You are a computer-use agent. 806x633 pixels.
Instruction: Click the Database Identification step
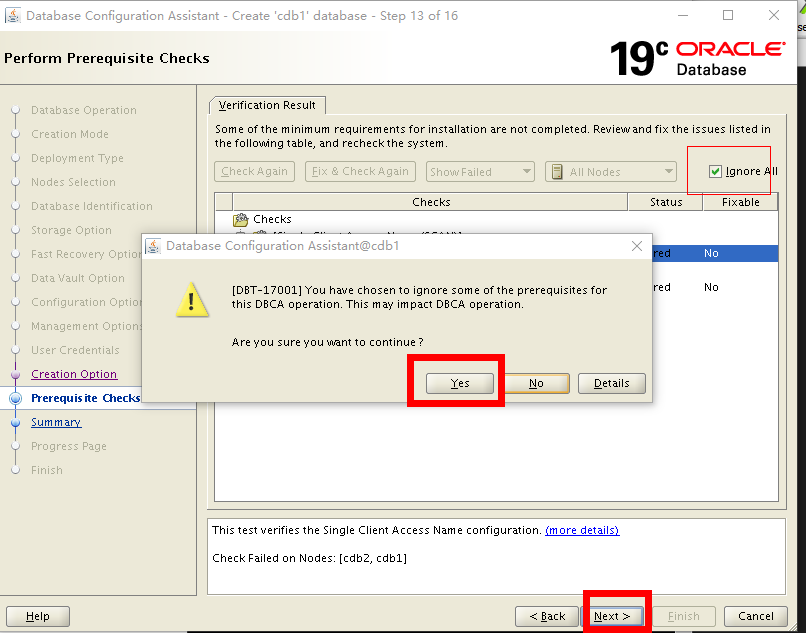[x=92, y=206]
